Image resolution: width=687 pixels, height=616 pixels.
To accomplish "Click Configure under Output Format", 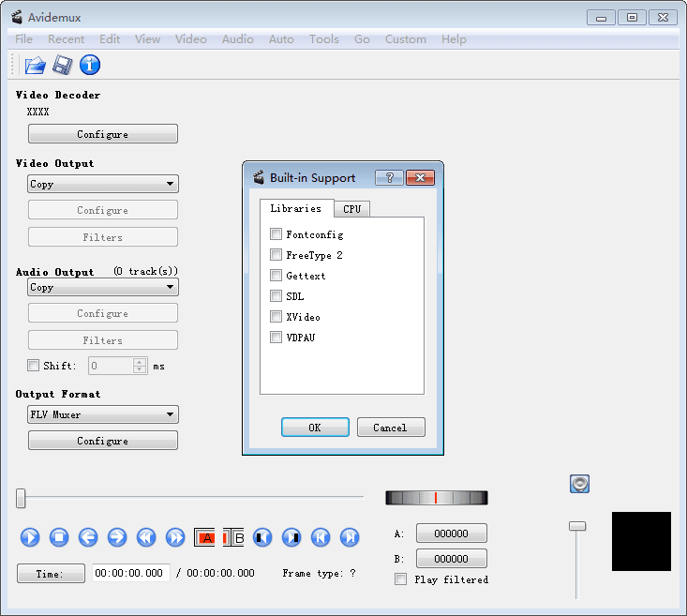I will 103,440.
